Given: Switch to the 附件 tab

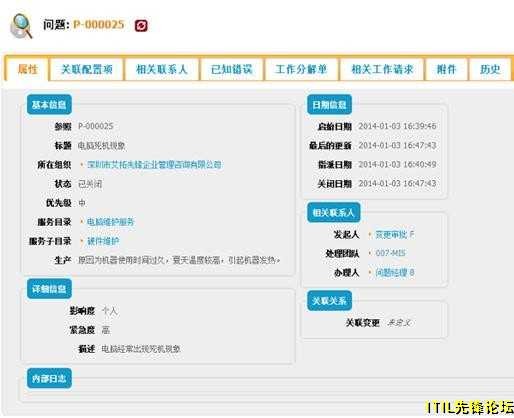Looking at the screenshot, I should [x=446, y=69].
